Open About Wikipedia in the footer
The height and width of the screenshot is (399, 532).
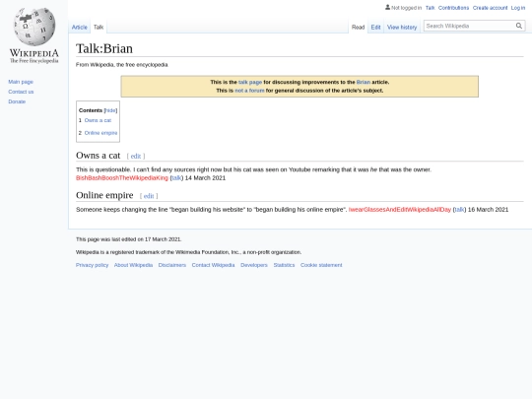[133, 265]
